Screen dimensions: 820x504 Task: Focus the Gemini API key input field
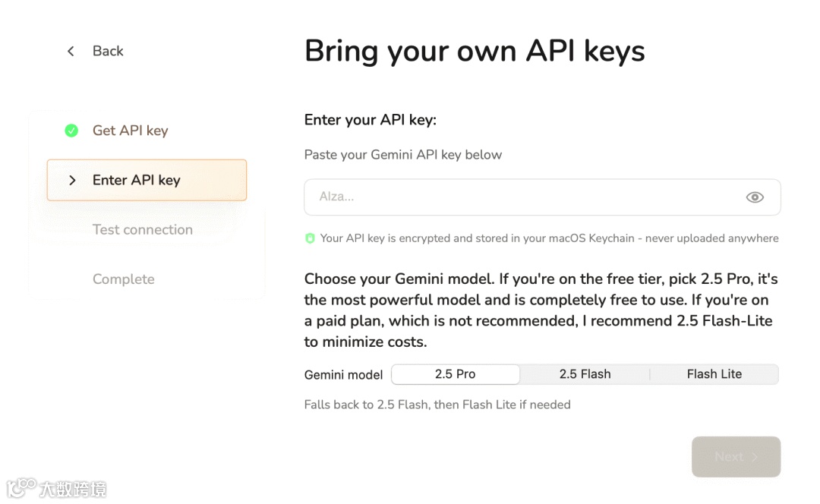click(524, 197)
